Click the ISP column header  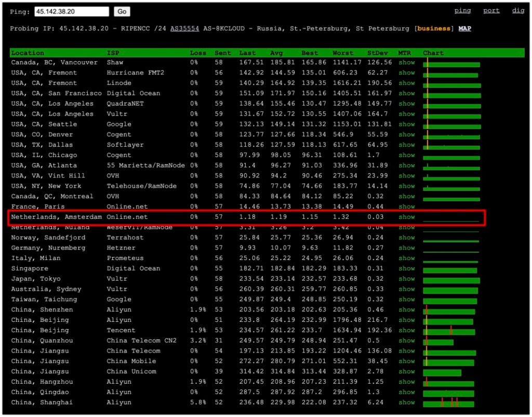113,53
